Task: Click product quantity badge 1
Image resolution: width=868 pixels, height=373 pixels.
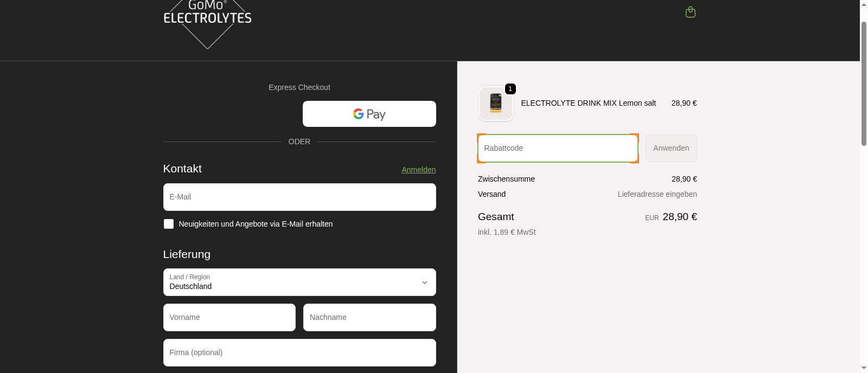Action: click(x=510, y=89)
